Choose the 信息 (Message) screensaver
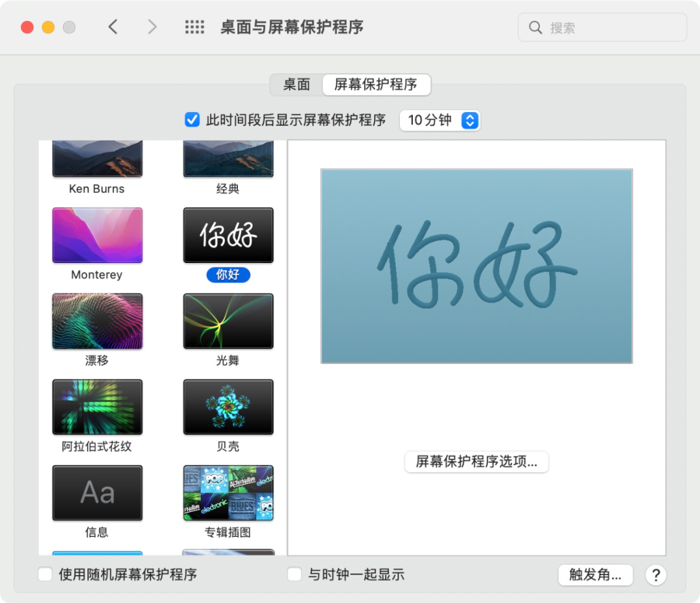This screenshot has width=700, height=603. tap(97, 493)
